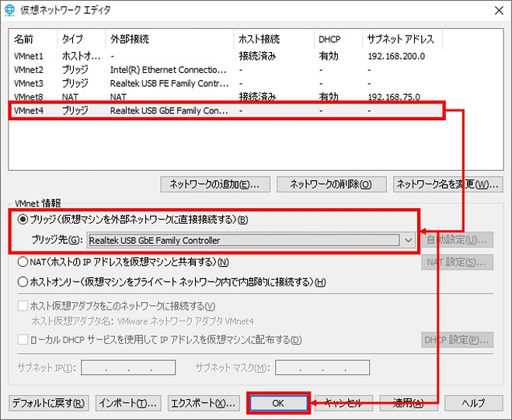Image resolution: width=512 pixels, height=420 pixels.
Task: Click the インポート button
Action: (128, 404)
